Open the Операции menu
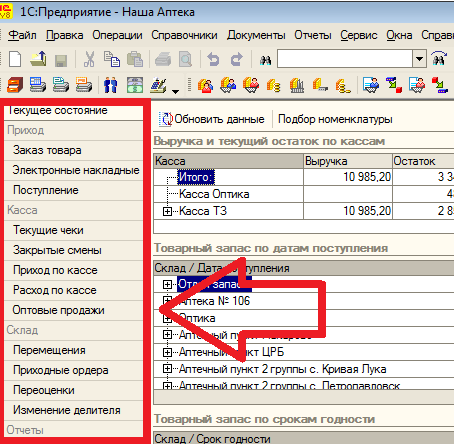454x444 pixels. click(117, 35)
